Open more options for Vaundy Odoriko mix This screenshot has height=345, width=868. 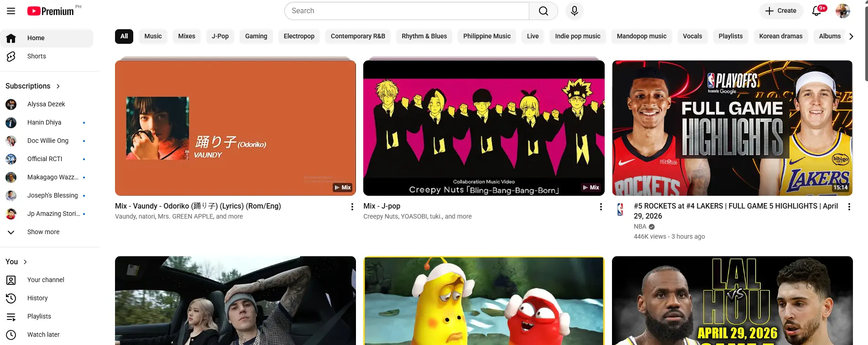tap(352, 207)
